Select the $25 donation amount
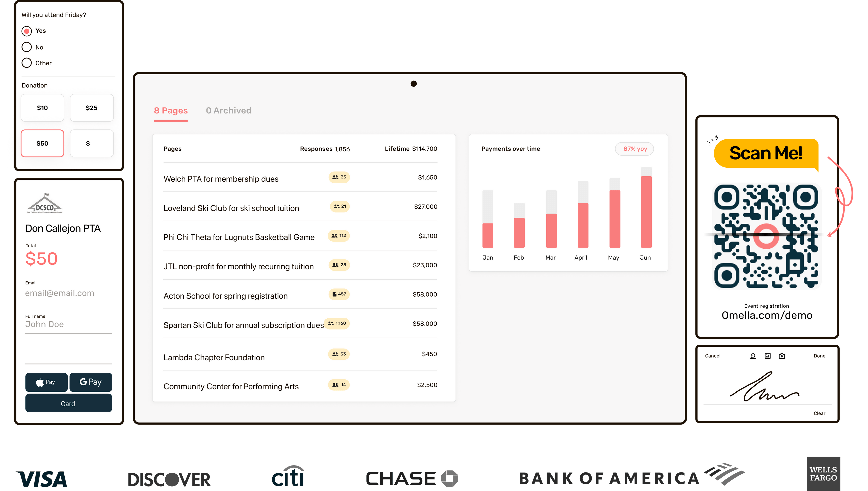The width and height of the screenshot is (868, 491). [91, 108]
